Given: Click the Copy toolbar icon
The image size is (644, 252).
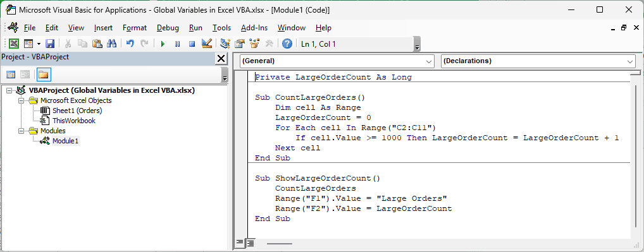Looking at the screenshot, I should pos(82,44).
